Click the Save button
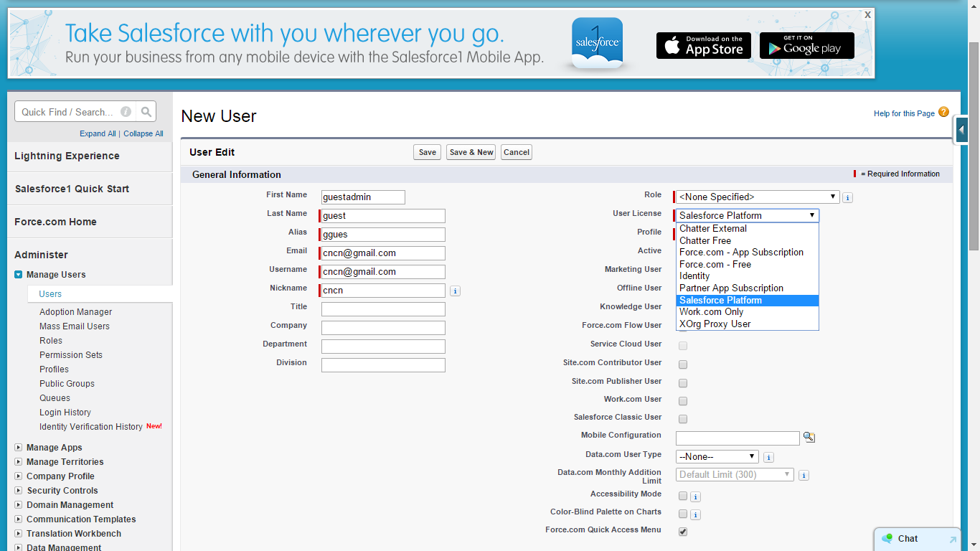Screen dimensions: 980x551 (x=428, y=152)
